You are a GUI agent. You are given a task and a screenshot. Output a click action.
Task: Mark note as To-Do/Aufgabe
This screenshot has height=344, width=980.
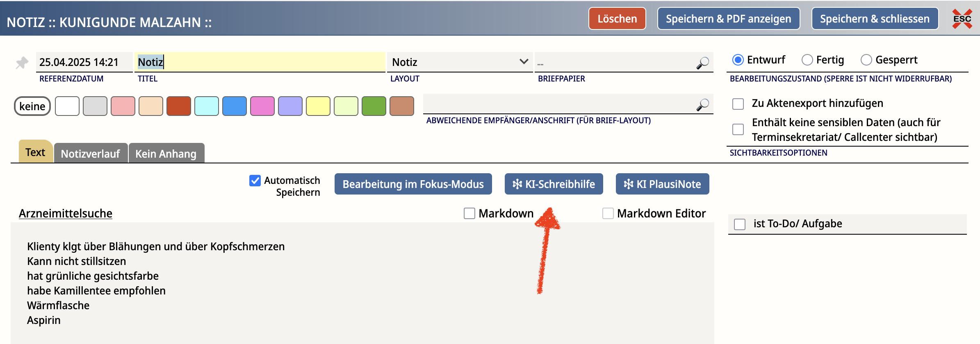740,224
